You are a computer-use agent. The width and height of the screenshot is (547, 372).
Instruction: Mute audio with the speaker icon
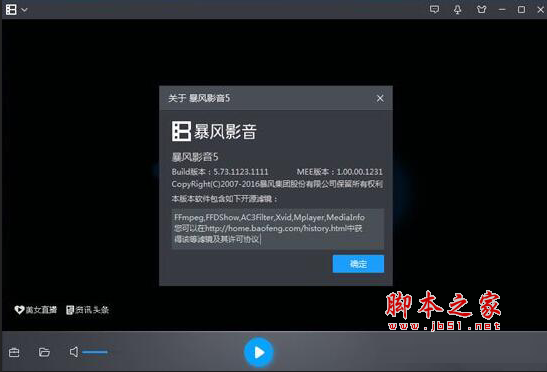[x=74, y=352]
